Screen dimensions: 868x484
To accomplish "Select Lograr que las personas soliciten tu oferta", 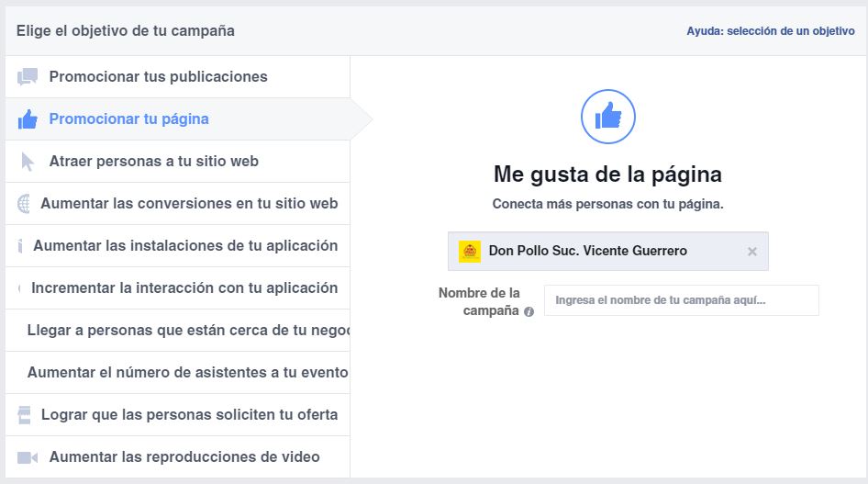I will (178, 415).
